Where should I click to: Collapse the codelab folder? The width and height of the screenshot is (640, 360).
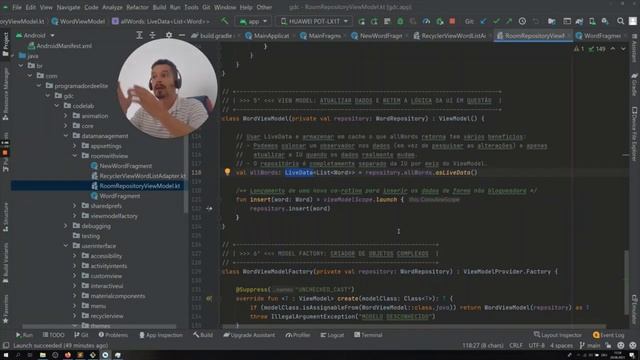pos(57,106)
